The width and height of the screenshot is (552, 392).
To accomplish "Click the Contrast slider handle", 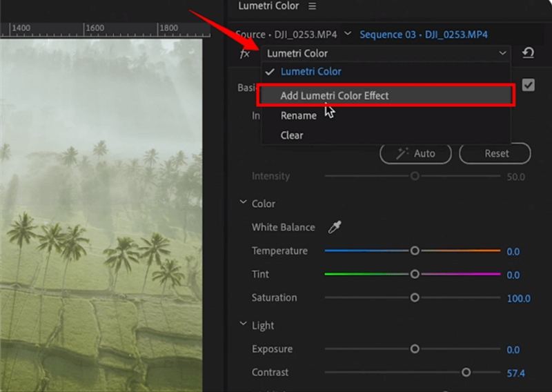I will 466,372.
